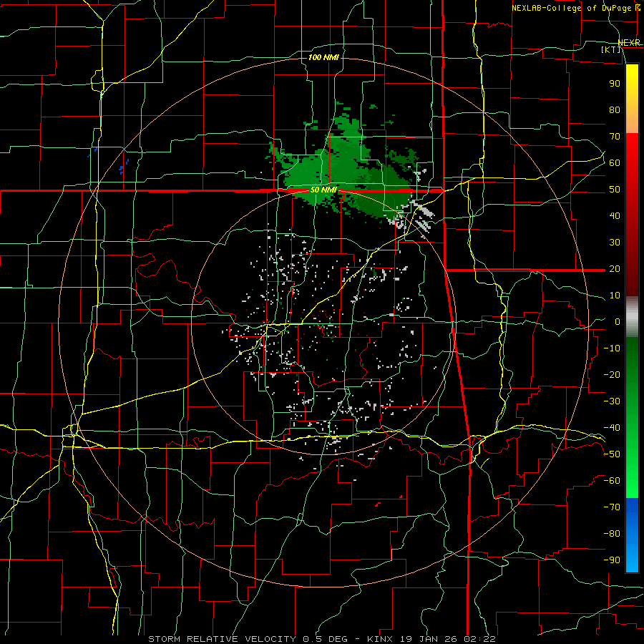The height and width of the screenshot is (644, 644).
Task: Click the -80 value on the velocity scale
Action: [612, 534]
